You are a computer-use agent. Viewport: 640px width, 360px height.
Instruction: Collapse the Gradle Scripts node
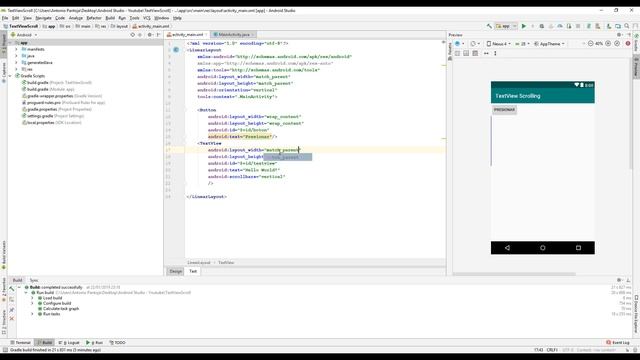pyautogui.click(x=11, y=76)
